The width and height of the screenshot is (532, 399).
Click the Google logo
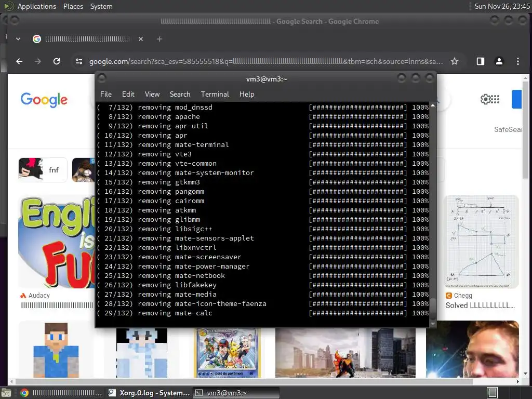click(x=44, y=100)
